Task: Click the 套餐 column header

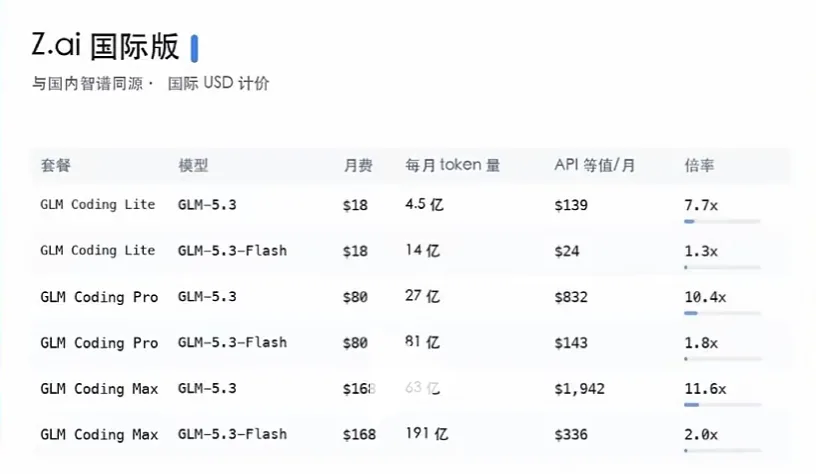Action: [x=56, y=165]
